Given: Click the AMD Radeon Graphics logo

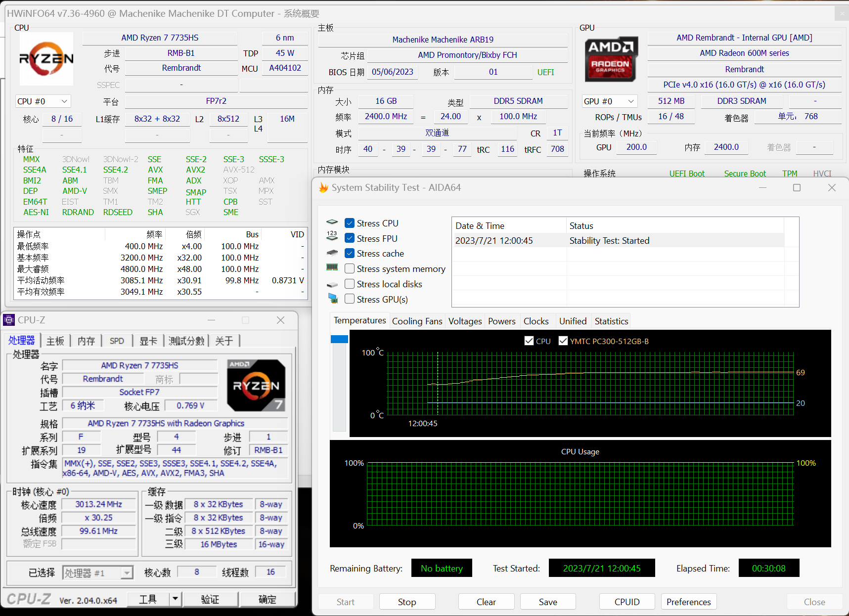Looking at the screenshot, I should 611,59.
